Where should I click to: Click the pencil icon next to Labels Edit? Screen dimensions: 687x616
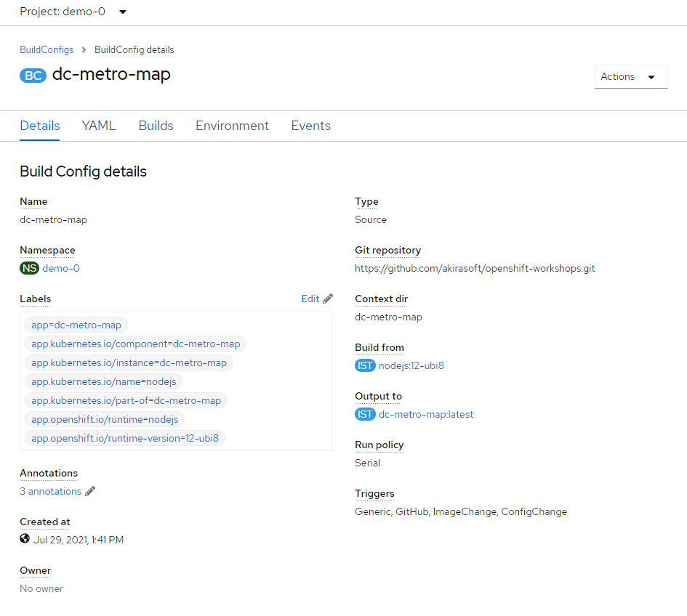click(x=328, y=299)
